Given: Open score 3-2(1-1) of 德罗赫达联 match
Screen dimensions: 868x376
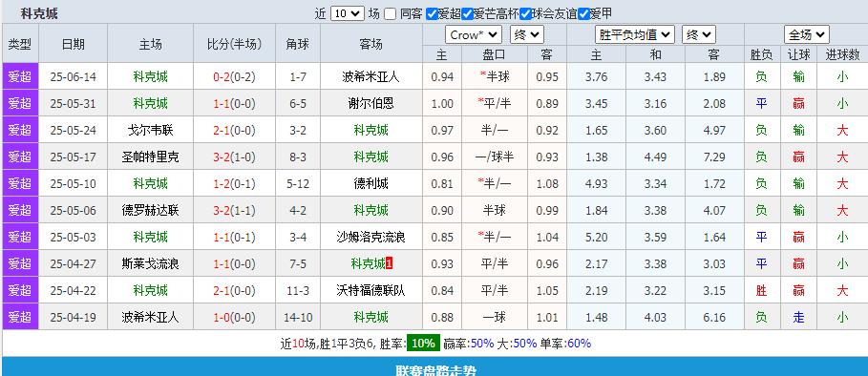Looking at the screenshot, I should click(x=234, y=210).
